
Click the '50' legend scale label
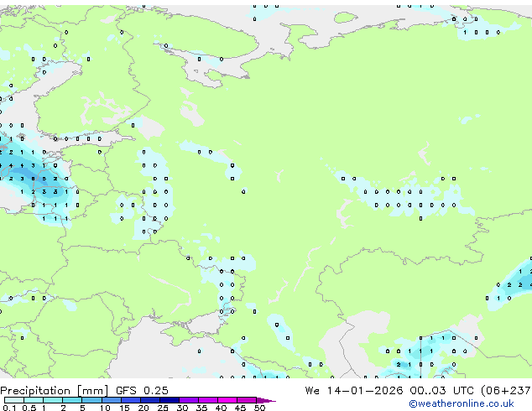pos(259,408)
